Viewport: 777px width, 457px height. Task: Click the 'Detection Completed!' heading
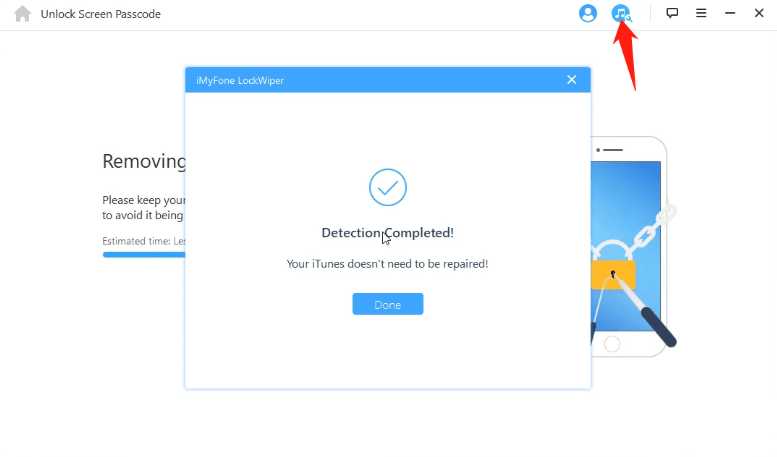click(388, 232)
